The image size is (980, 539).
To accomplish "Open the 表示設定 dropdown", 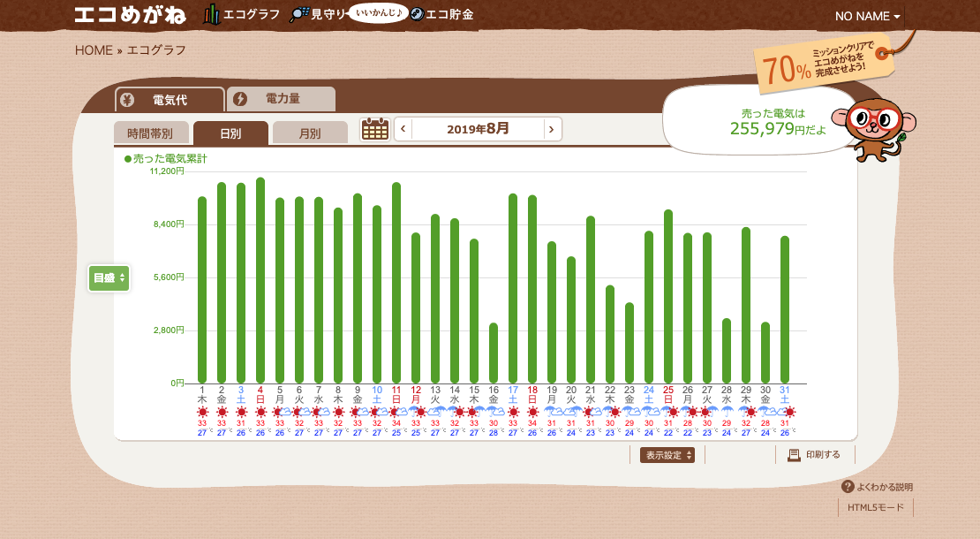I will (667, 455).
